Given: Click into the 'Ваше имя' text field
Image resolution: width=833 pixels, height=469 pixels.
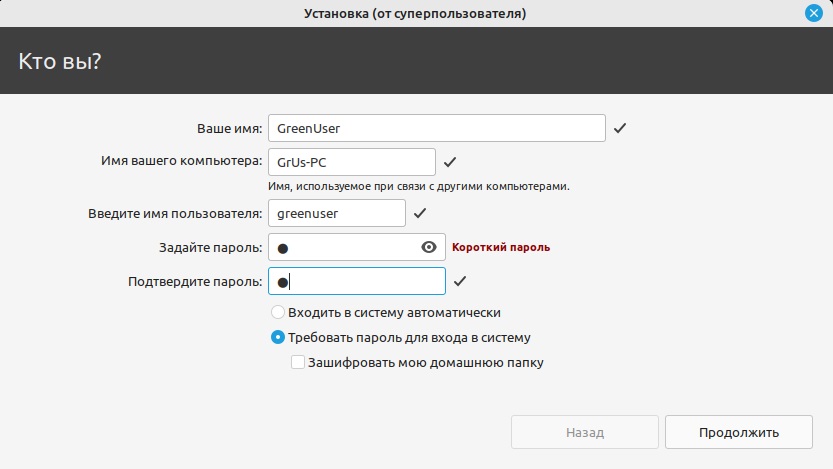Looking at the screenshot, I should click(436, 129).
